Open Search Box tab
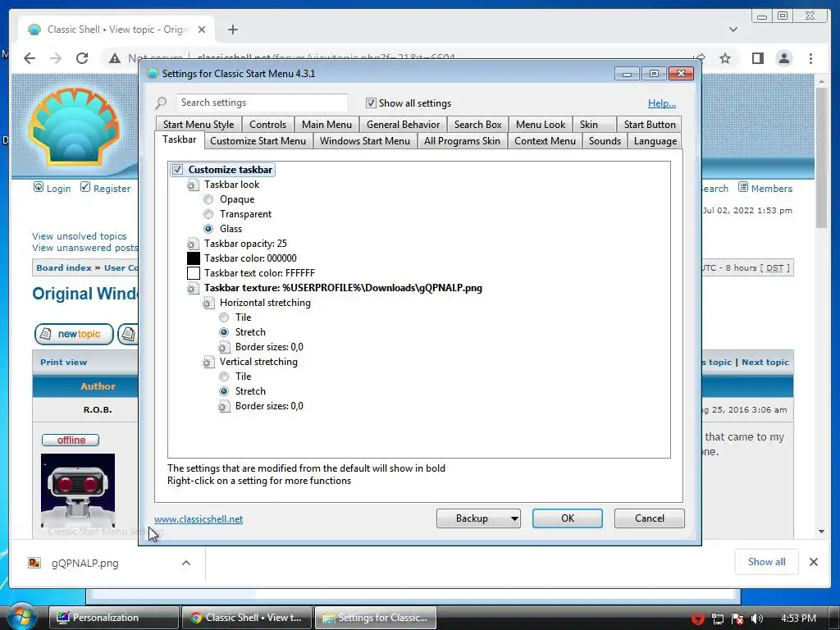Image resolution: width=840 pixels, height=630 pixels. coord(478,125)
